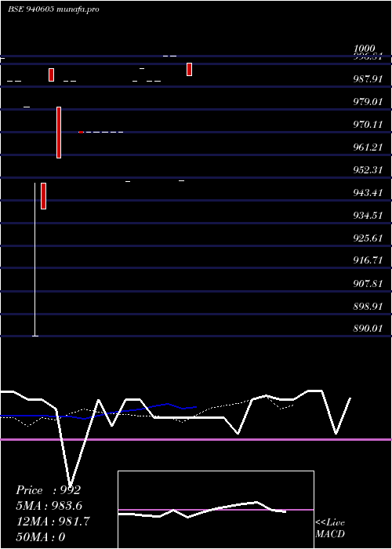Click the 943.41 price axis label
This screenshot has height=549, width=392.
[368, 193]
